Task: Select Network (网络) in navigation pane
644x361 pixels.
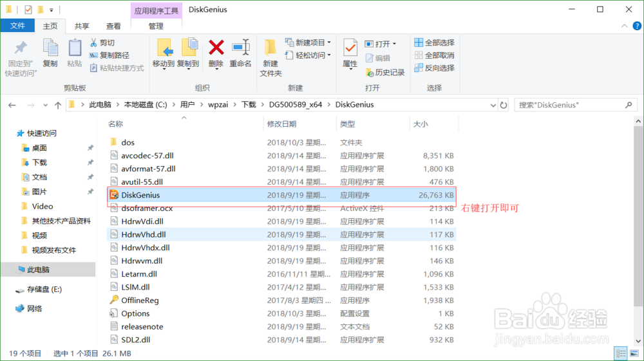Action: tap(35, 309)
